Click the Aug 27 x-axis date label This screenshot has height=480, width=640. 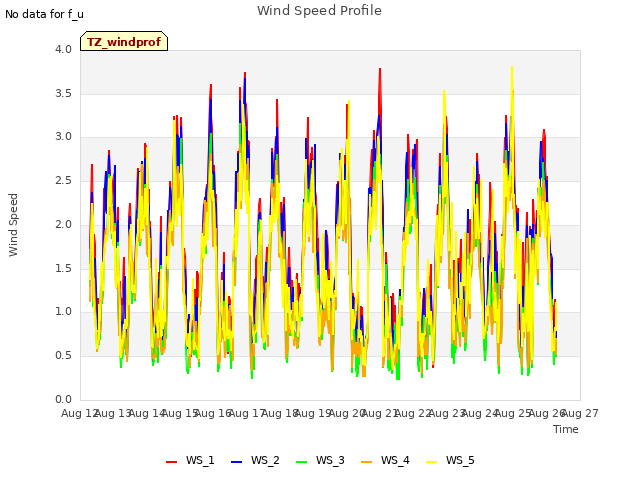point(580,413)
